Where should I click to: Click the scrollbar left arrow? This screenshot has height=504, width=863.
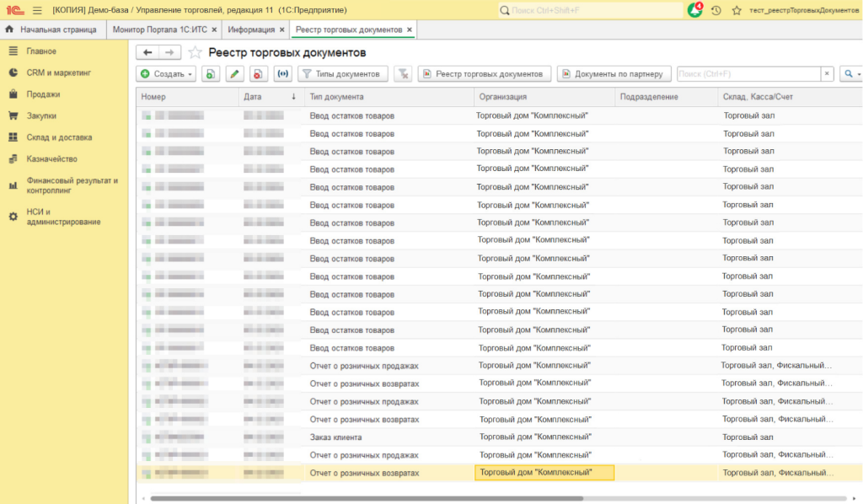(143, 498)
